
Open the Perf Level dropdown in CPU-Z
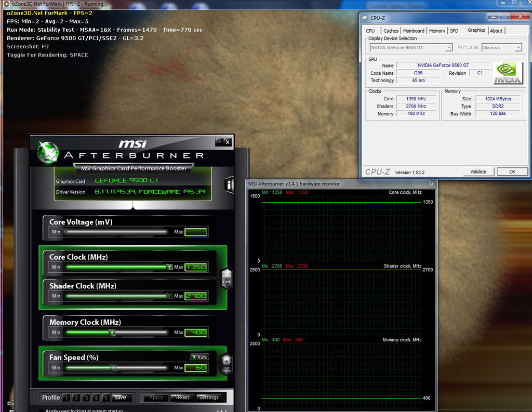[518, 47]
